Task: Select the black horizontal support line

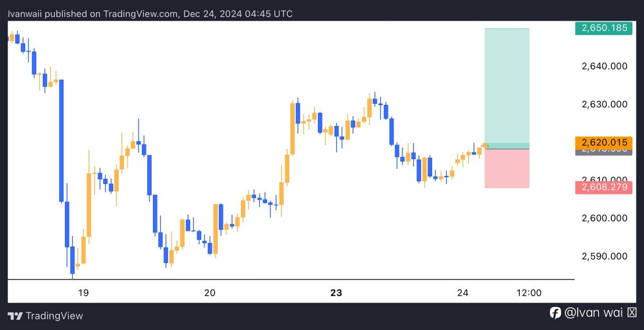Action: tap(291, 279)
